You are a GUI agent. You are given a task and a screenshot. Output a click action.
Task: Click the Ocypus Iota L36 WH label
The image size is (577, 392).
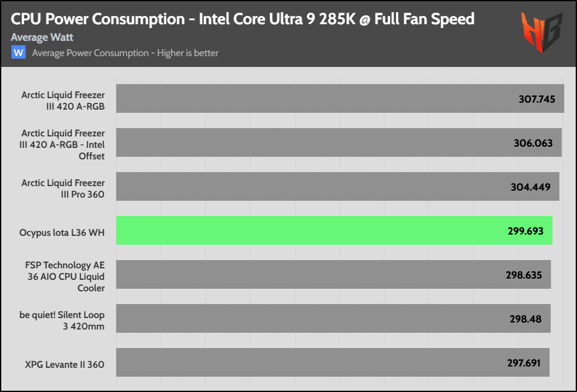click(62, 233)
